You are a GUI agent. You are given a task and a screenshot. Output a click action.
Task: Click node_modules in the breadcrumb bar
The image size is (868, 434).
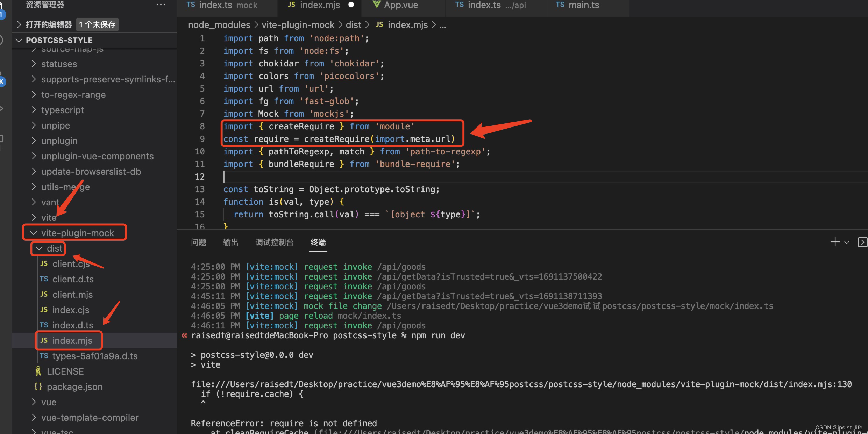tap(219, 24)
